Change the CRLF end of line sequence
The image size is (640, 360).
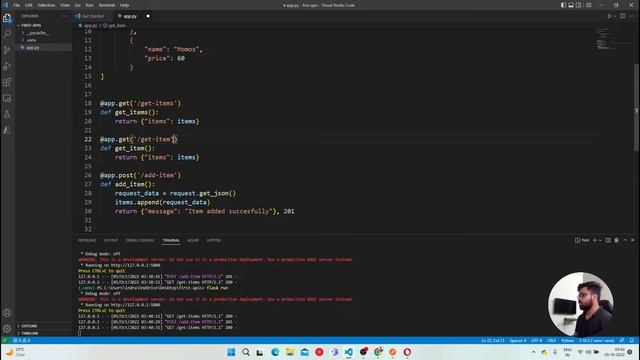[551, 340]
